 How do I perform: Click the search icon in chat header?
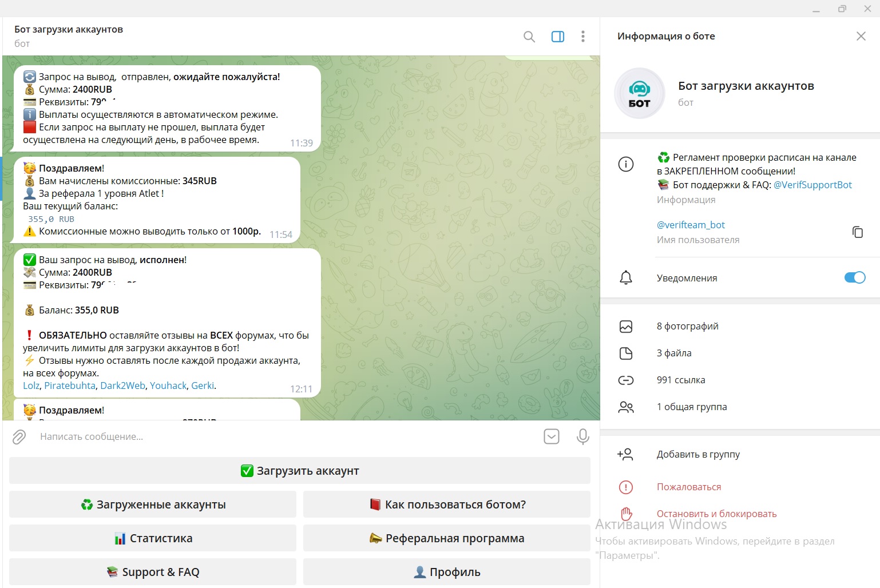(x=529, y=37)
